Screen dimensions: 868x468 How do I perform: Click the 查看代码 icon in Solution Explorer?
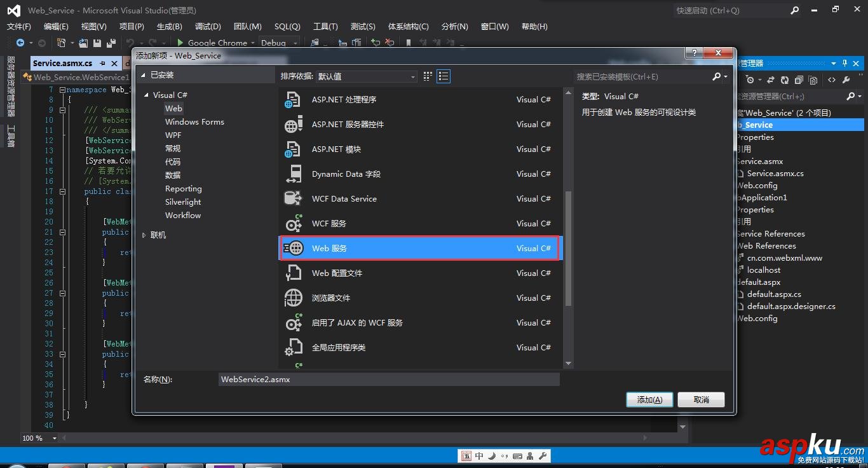(x=832, y=79)
